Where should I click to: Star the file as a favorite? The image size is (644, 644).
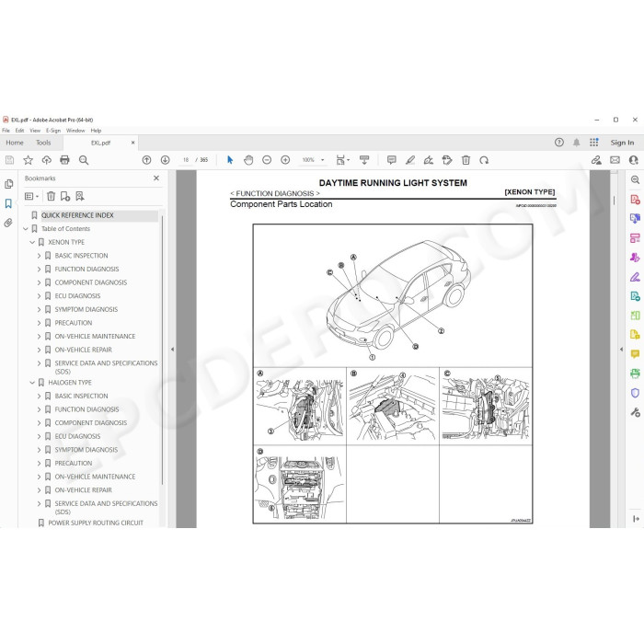pos(28,160)
